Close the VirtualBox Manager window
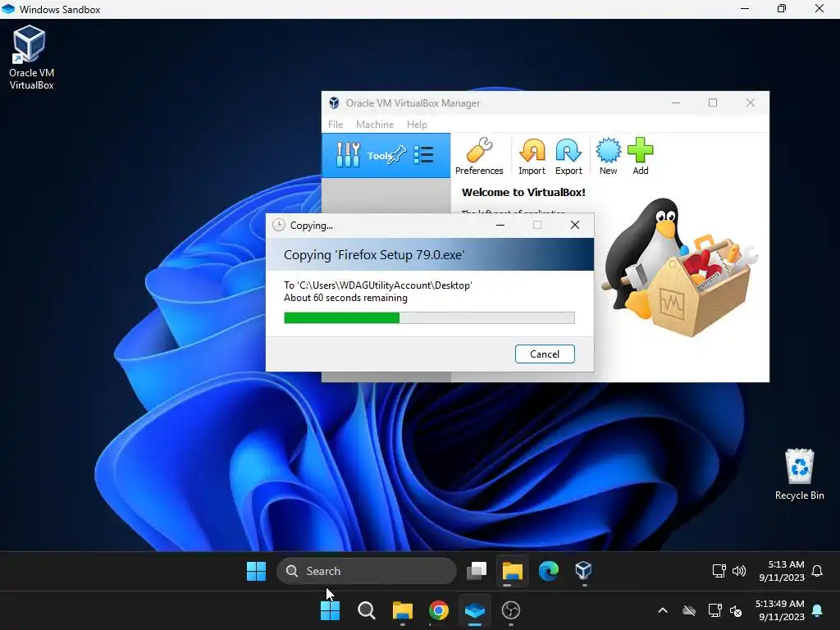The width and height of the screenshot is (840, 630). [x=750, y=103]
